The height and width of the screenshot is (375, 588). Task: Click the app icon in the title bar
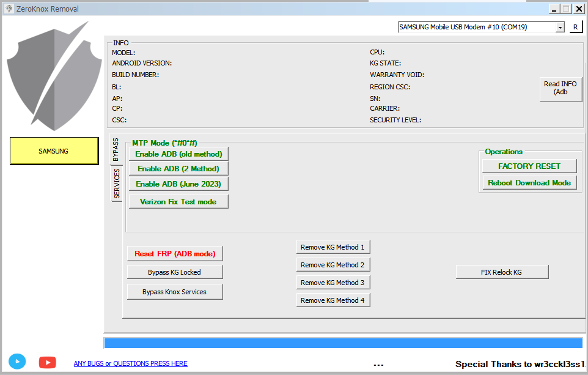9,9
